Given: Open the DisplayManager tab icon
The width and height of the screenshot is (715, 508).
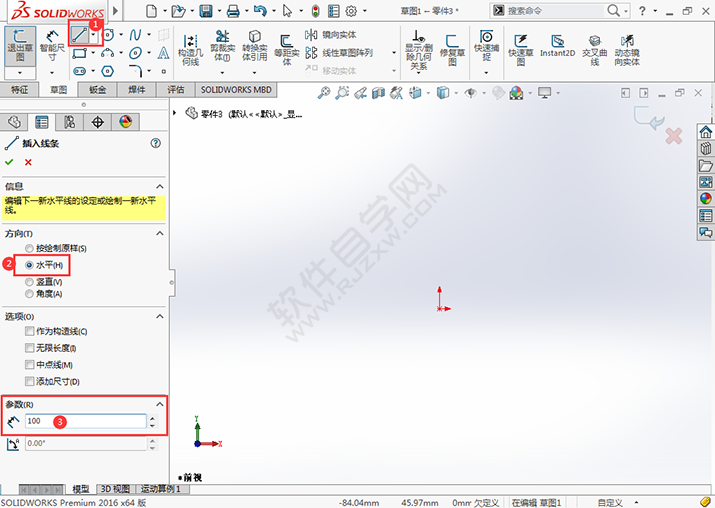Looking at the screenshot, I should pos(125,122).
